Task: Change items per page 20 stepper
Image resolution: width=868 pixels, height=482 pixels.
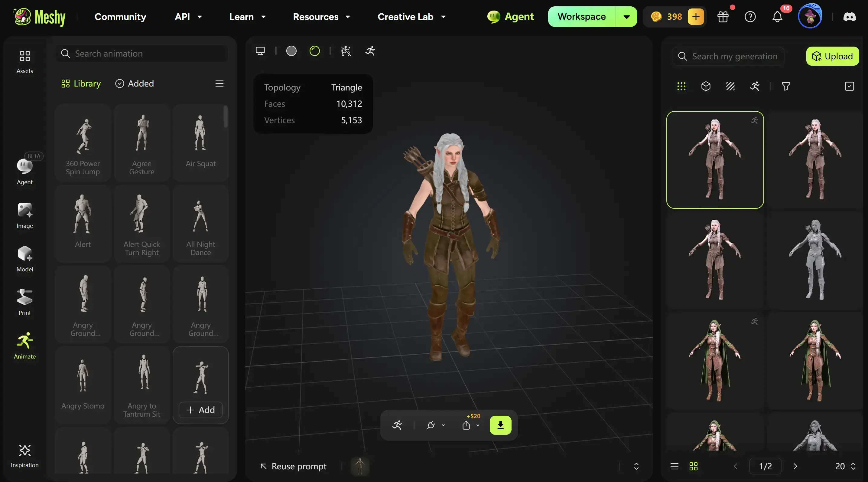Action: (x=853, y=466)
